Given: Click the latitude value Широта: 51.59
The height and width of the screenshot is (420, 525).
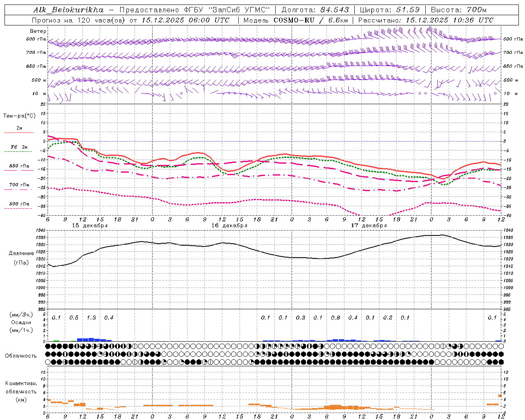Looking at the screenshot, I should click(390, 10).
